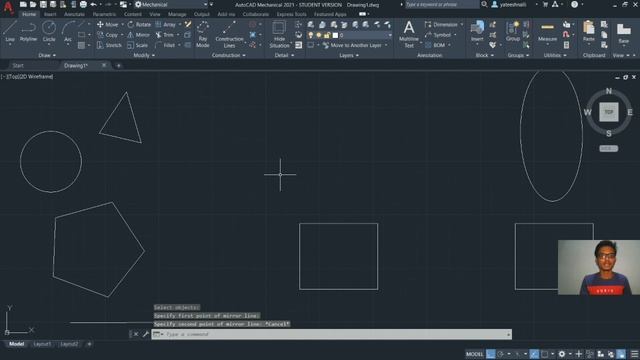Switch to the Layout1 tab
The width and height of the screenshot is (640, 360).
(x=42, y=344)
